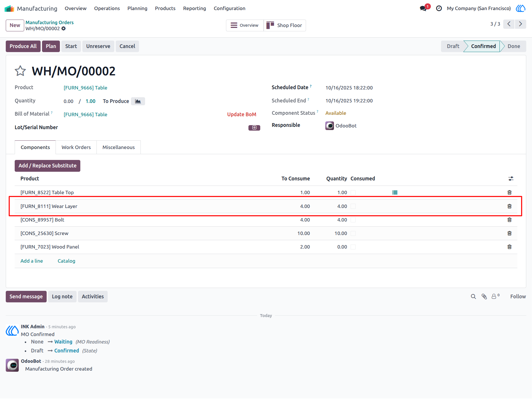This screenshot has height=399, width=532.
Task: Switch to the Miscellaneous tab
Action: click(x=119, y=147)
